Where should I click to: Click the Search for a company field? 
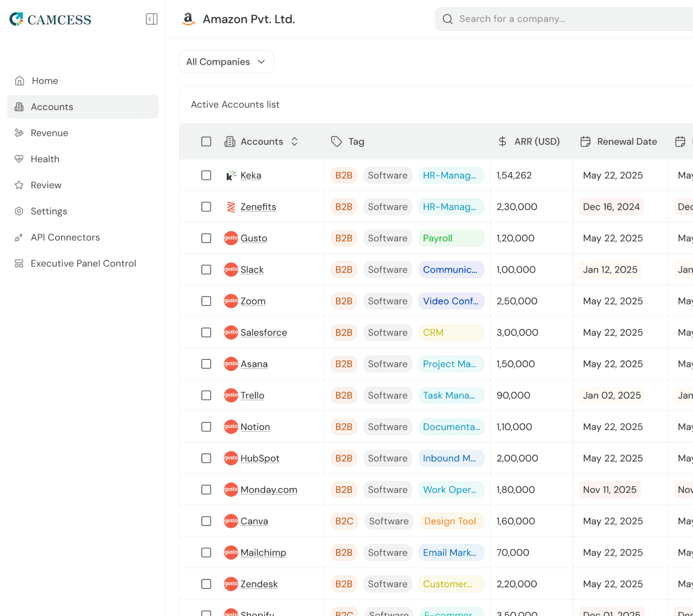click(x=563, y=19)
